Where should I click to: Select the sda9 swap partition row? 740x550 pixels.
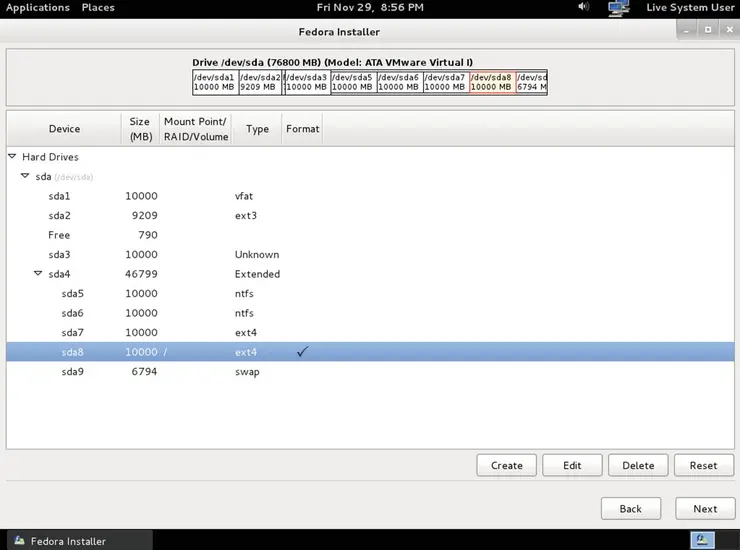[x=200, y=372]
